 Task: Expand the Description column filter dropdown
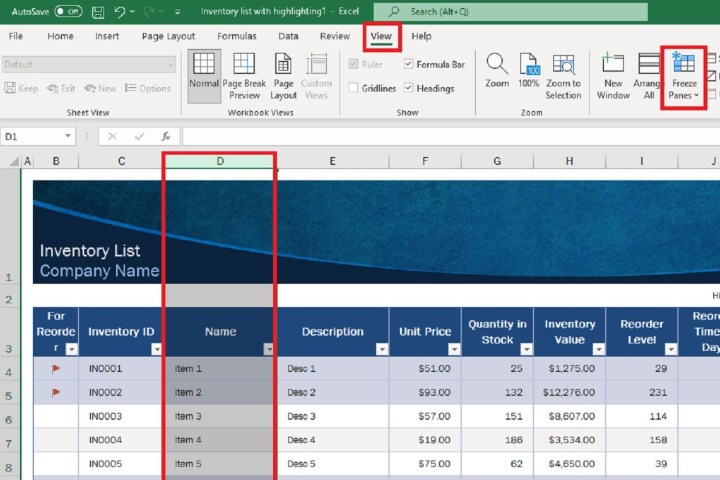381,349
